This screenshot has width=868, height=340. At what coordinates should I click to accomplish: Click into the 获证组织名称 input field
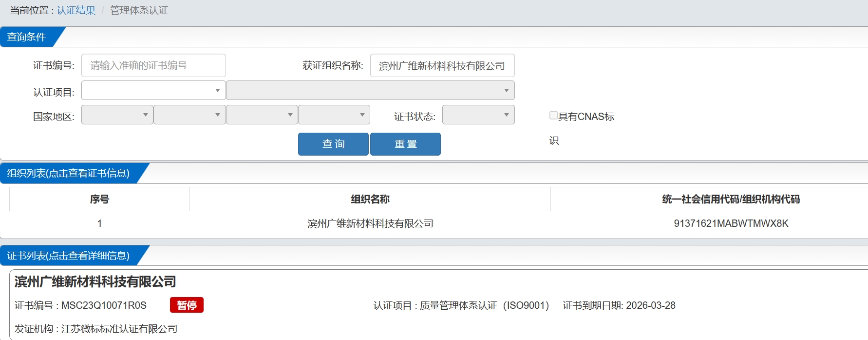[x=442, y=65]
